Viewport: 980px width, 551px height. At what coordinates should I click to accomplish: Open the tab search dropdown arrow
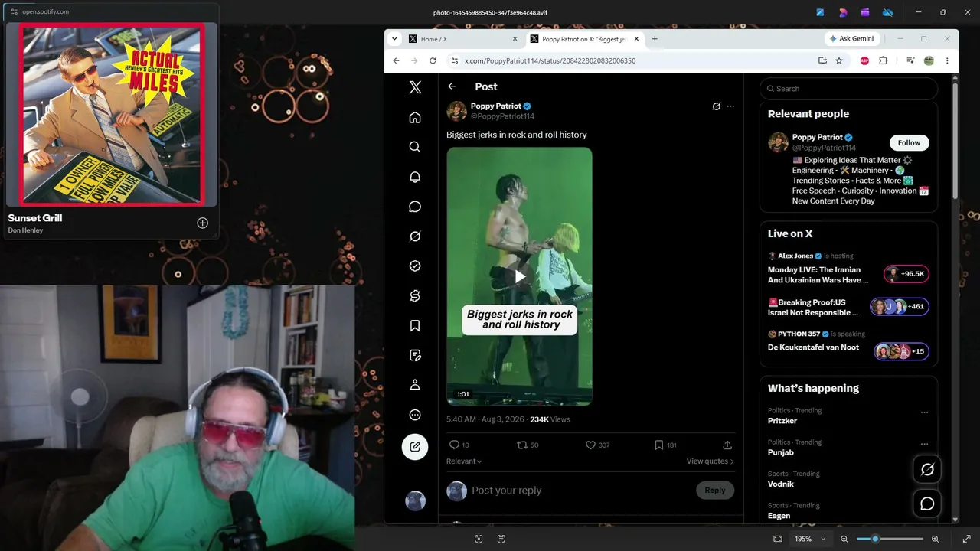[x=394, y=39]
